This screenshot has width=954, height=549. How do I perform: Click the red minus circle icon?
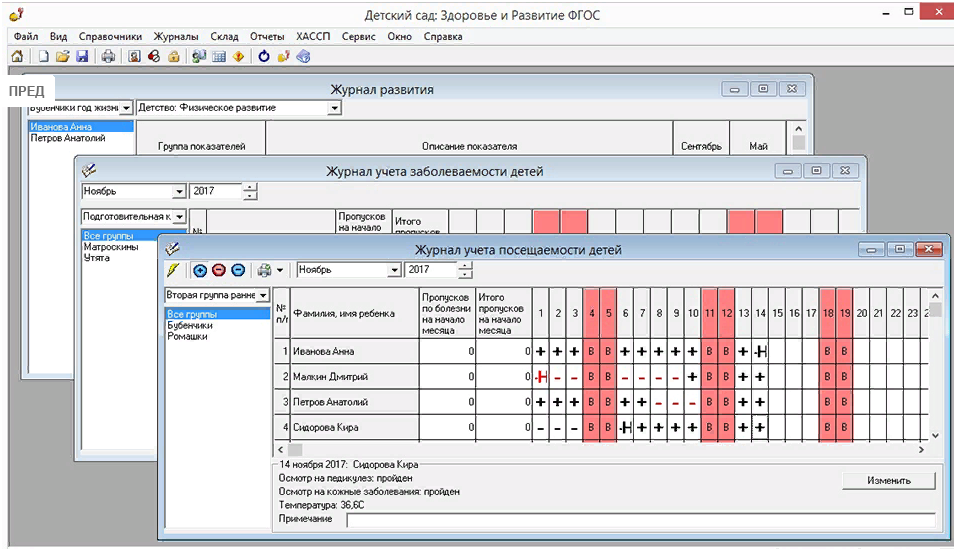219,270
